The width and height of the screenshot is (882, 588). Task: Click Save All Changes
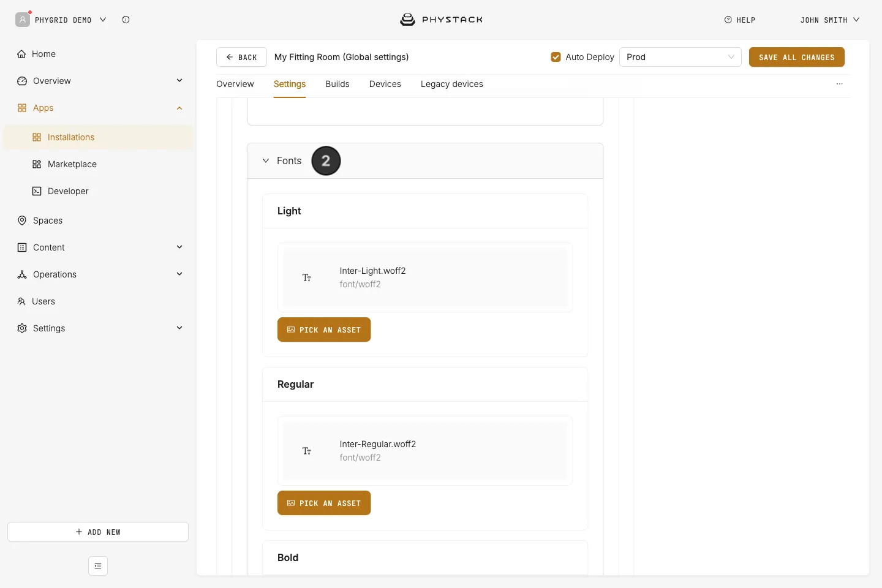pos(797,57)
